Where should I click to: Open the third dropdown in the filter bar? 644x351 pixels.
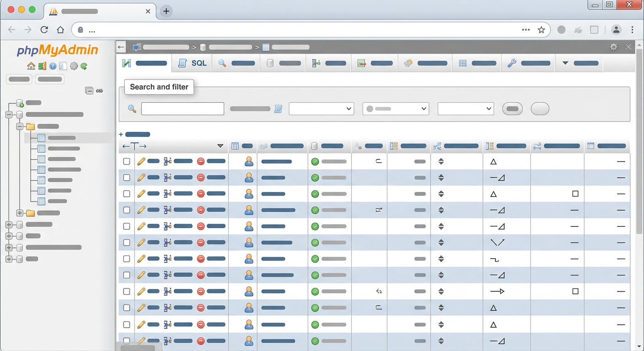466,109
